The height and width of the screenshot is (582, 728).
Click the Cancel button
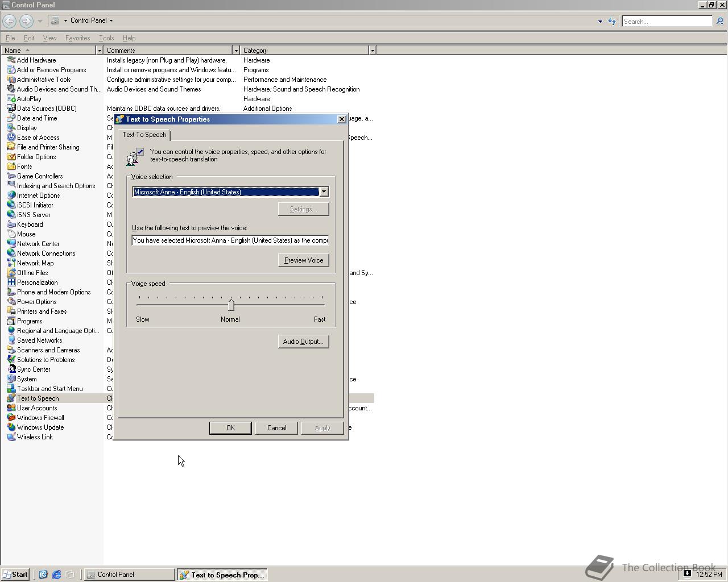point(277,428)
